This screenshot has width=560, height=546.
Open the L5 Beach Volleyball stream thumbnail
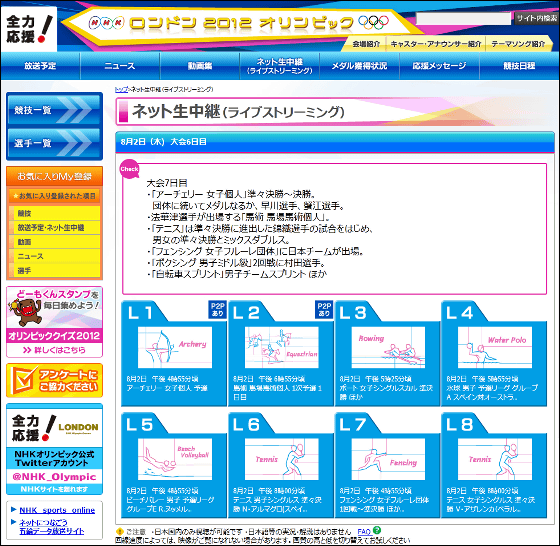point(175,459)
